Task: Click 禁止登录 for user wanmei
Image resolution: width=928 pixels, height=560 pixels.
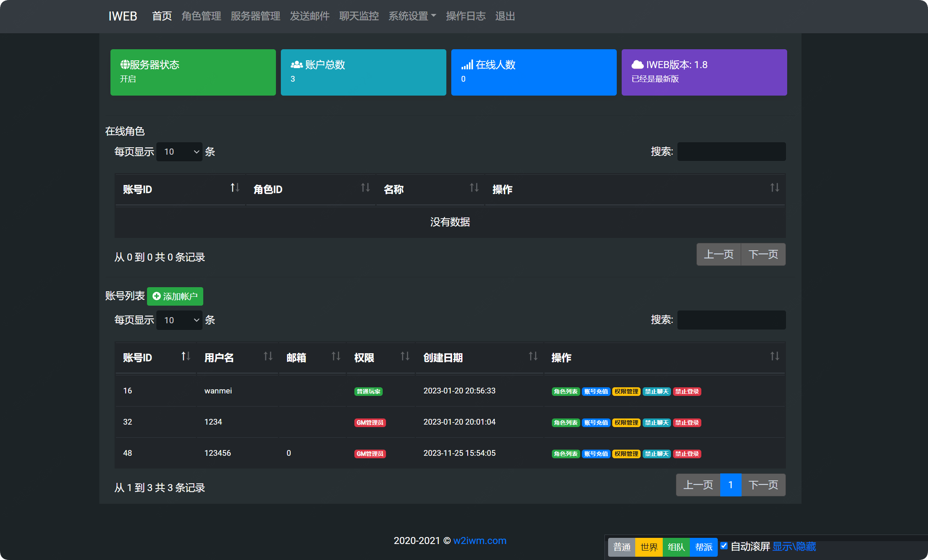Action: pos(687,391)
